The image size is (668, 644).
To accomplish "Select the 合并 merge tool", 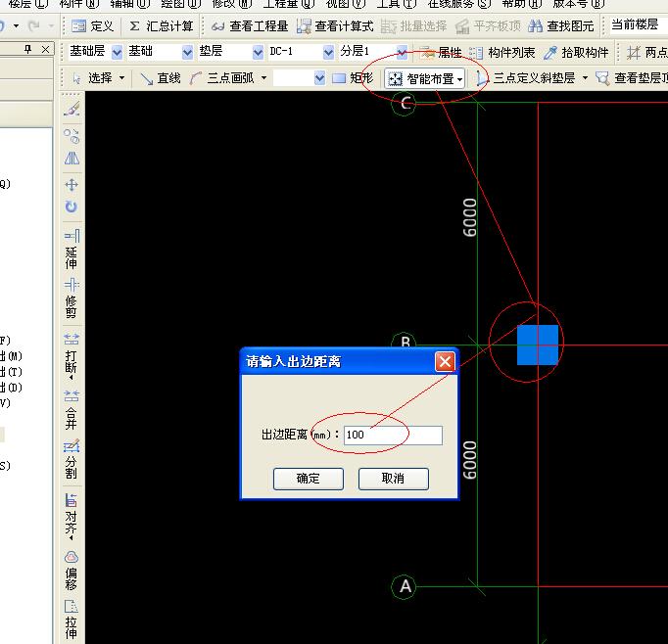I will click(x=72, y=409).
